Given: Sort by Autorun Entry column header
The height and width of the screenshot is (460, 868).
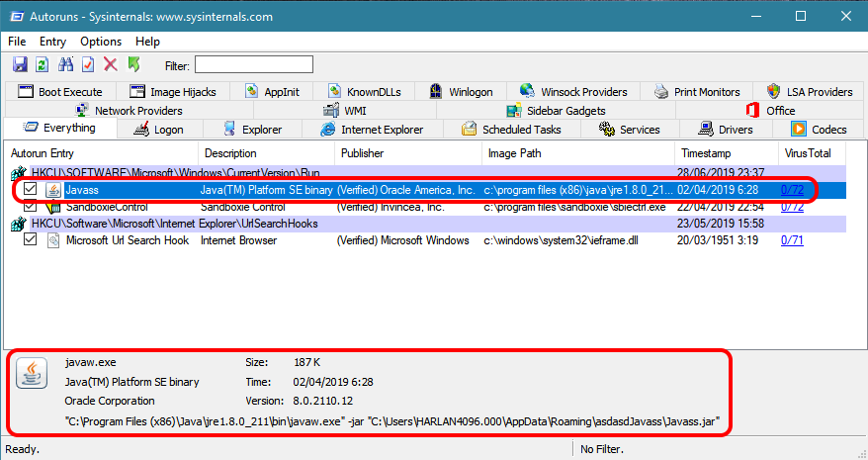Looking at the screenshot, I should [x=101, y=153].
